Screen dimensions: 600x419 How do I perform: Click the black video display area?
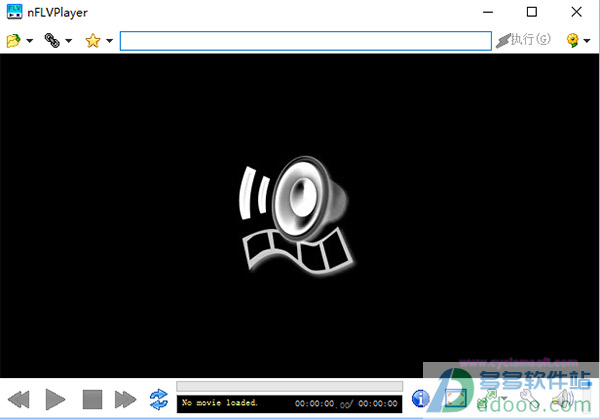coord(300,215)
